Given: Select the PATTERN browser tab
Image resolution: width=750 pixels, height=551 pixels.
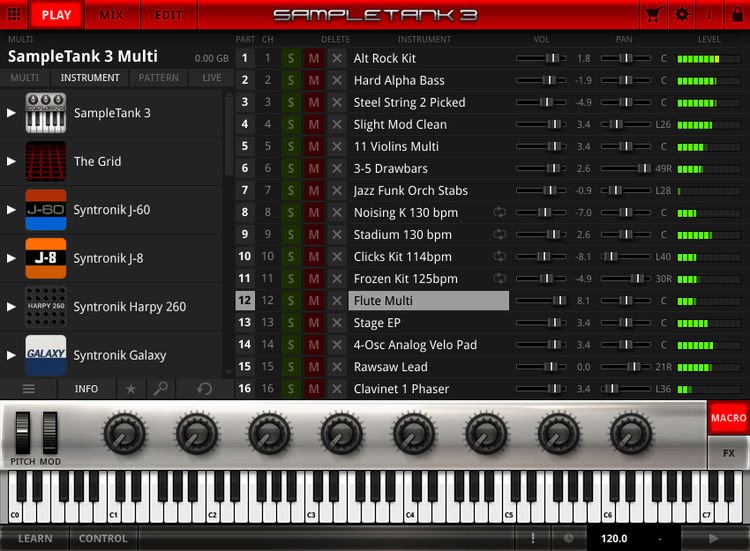Looking at the screenshot, I should pyautogui.click(x=159, y=78).
